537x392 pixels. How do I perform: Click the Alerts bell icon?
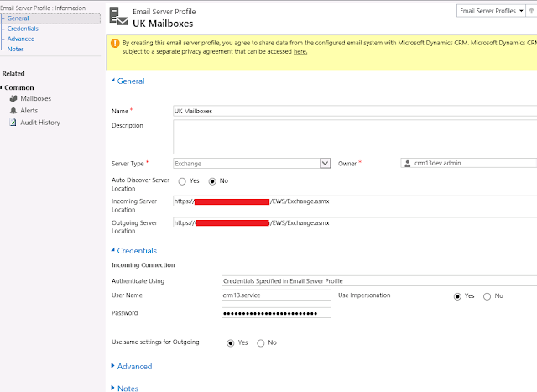pos(13,110)
